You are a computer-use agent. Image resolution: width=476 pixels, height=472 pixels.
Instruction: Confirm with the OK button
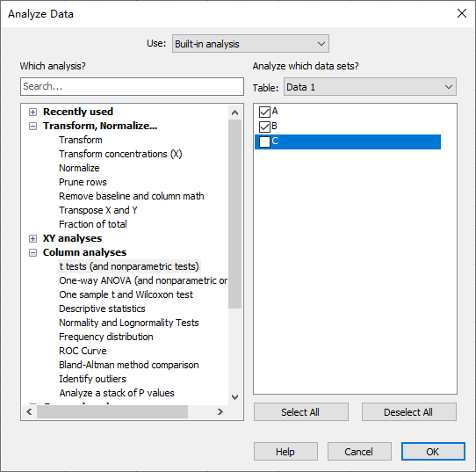click(x=433, y=452)
